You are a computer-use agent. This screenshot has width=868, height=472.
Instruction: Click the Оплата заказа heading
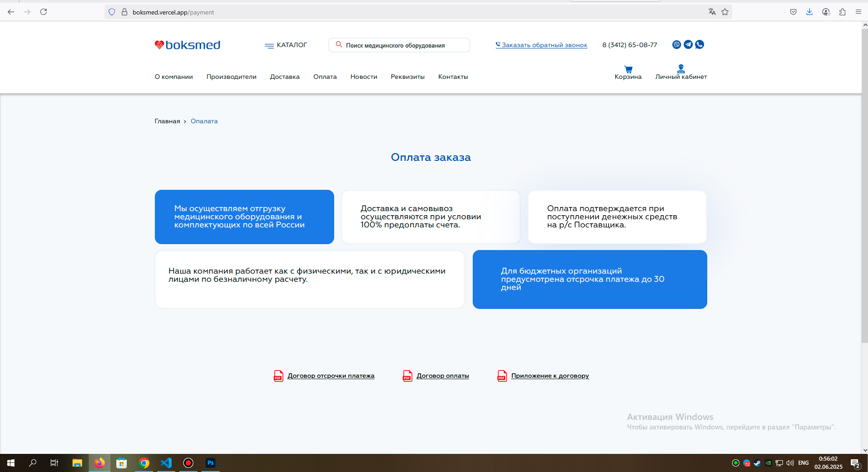pyautogui.click(x=431, y=157)
